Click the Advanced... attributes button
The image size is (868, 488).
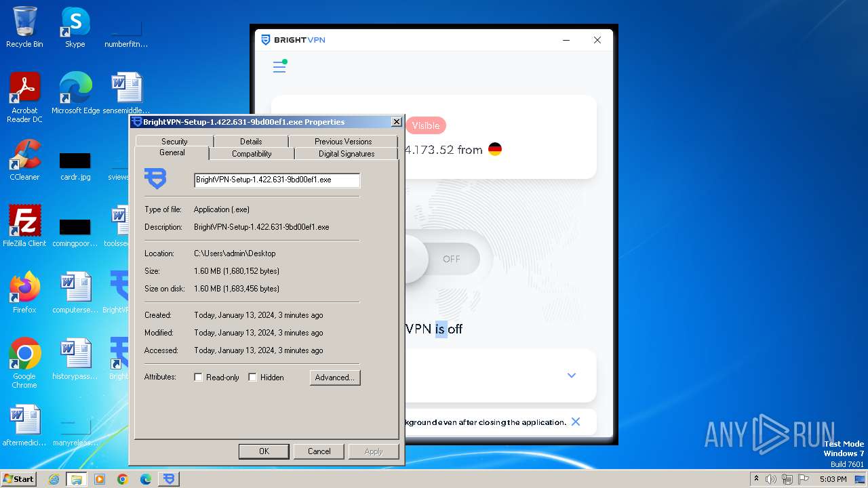pyautogui.click(x=335, y=378)
